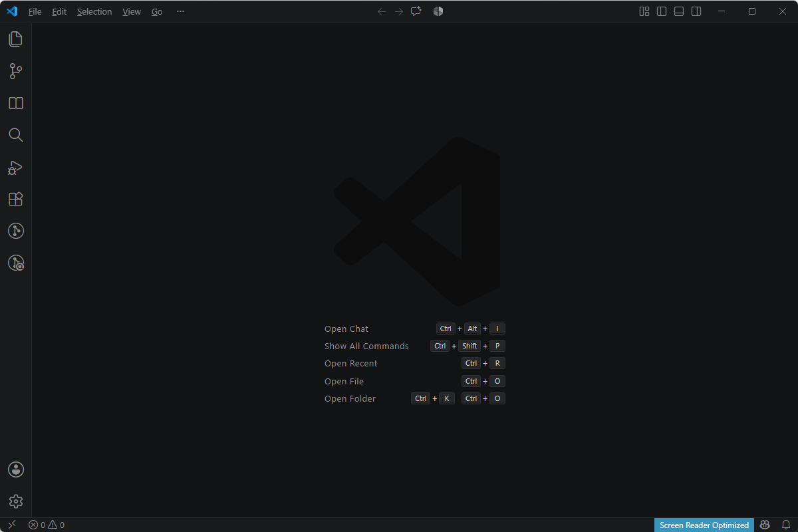Click the Open Chat text
This screenshot has height=532, width=798.
pyautogui.click(x=346, y=329)
